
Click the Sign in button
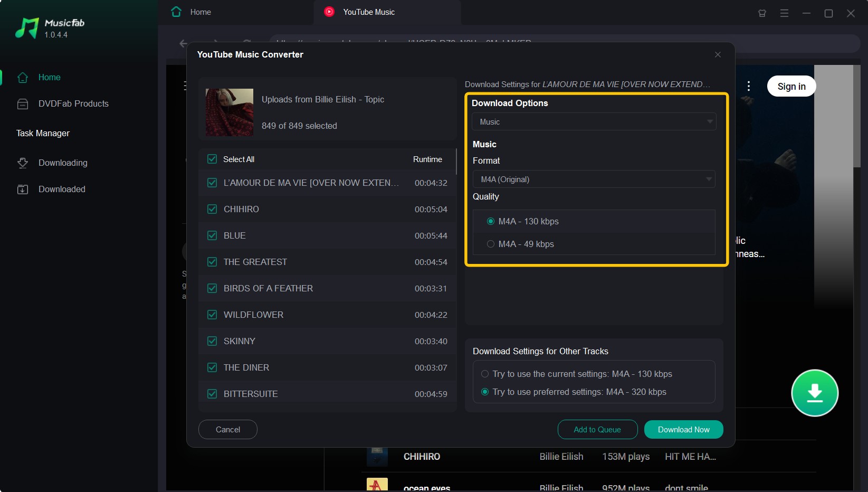point(791,86)
